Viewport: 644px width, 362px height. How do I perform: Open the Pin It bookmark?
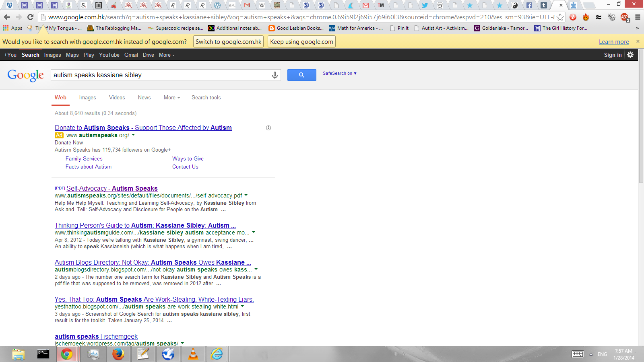click(399, 28)
